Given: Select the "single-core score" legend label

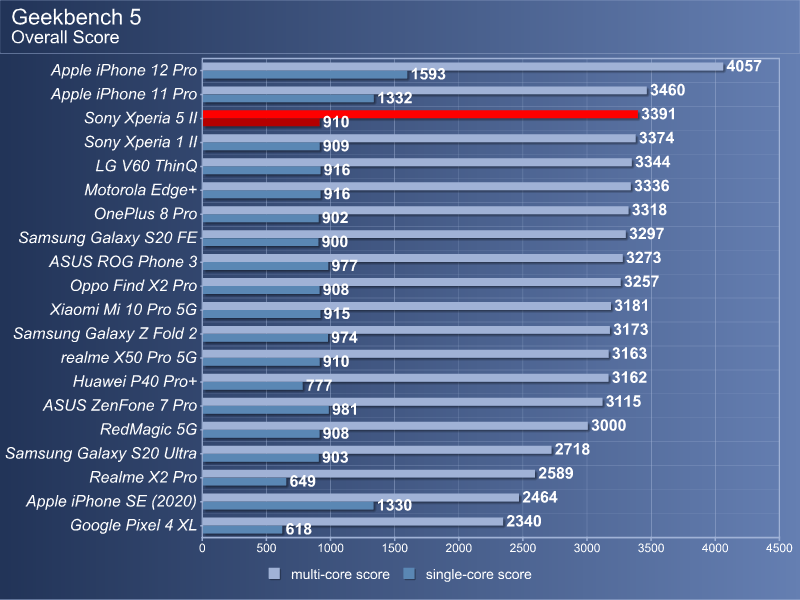Looking at the screenshot, I should coord(479,574).
